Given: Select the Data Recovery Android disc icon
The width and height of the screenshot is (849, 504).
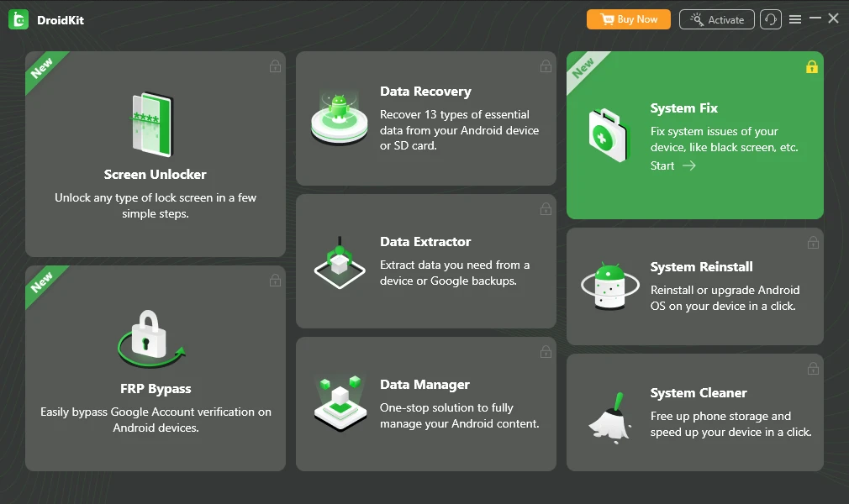Looking at the screenshot, I should (340, 118).
